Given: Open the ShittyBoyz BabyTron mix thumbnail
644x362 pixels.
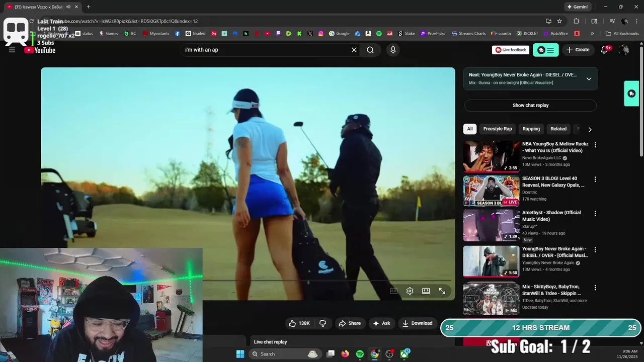Looking at the screenshot, I should [491, 299].
